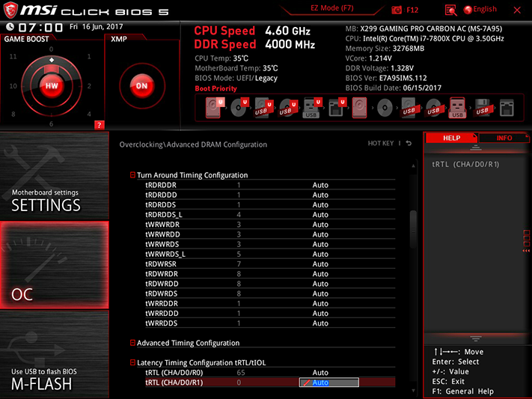This screenshot has width=532, height=399.
Task: Select the legacy hard disk boot icon
Action: point(359,108)
